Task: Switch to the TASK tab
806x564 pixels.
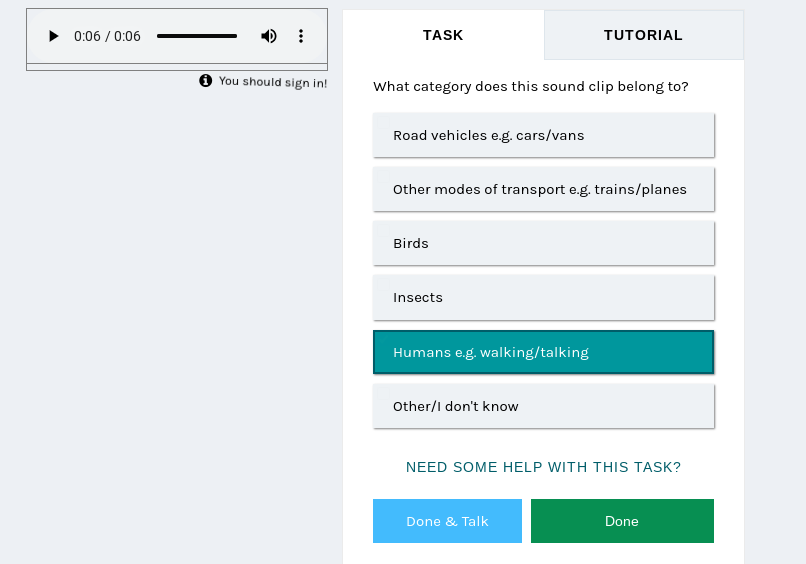Action: (x=443, y=35)
